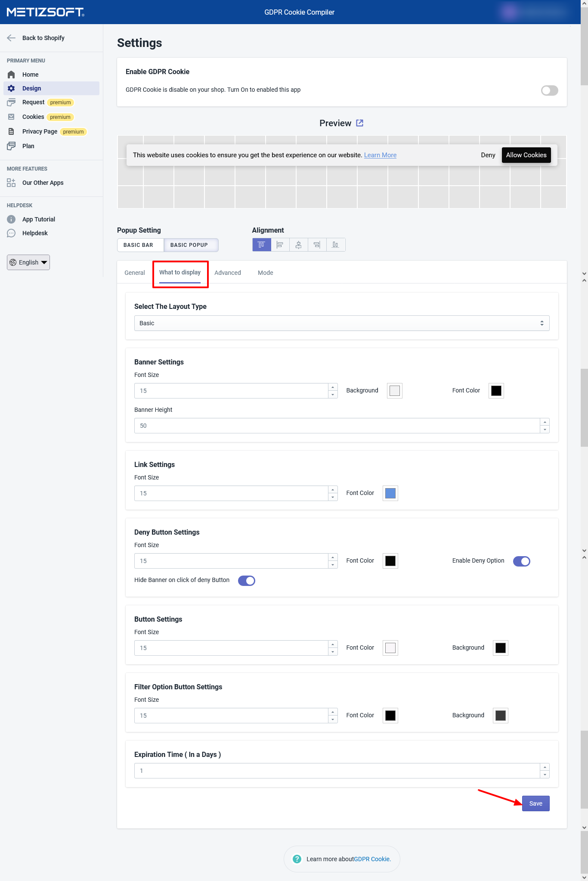Select the align bottom icon
This screenshot has height=881, width=588.
335,245
